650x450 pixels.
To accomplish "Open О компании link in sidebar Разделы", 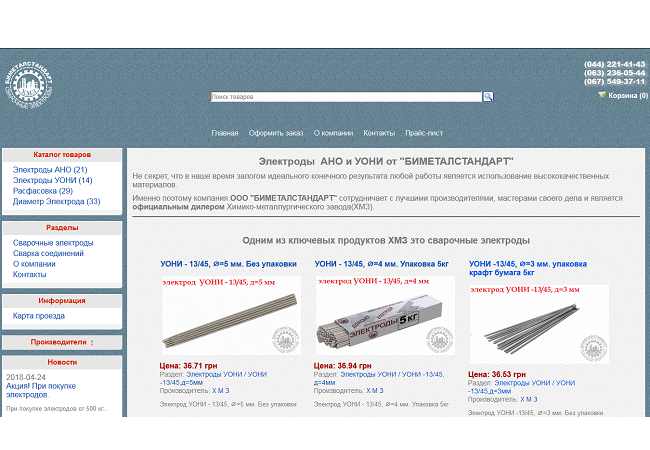I will [34, 264].
